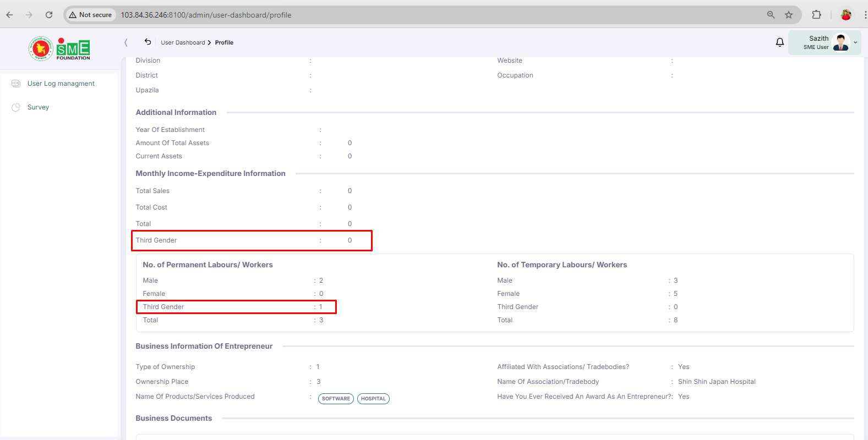The height and width of the screenshot is (440, 868).
Task: Click the Upazila label
Action: coord(148,90)
